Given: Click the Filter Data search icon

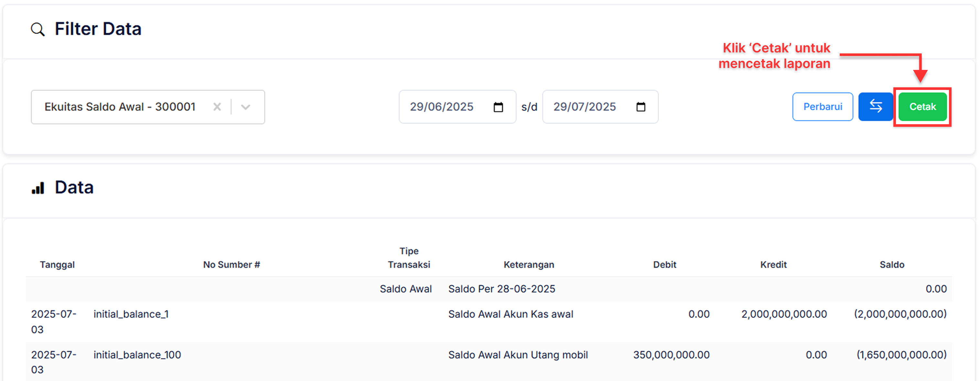Looking at the screenshot, I should (38, 29).
